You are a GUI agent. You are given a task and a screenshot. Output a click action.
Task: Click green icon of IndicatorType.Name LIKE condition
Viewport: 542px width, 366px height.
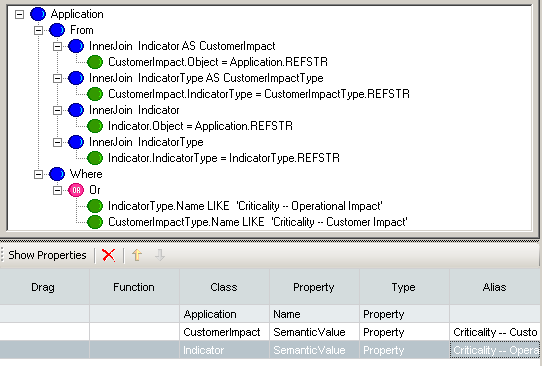point(95,206)
